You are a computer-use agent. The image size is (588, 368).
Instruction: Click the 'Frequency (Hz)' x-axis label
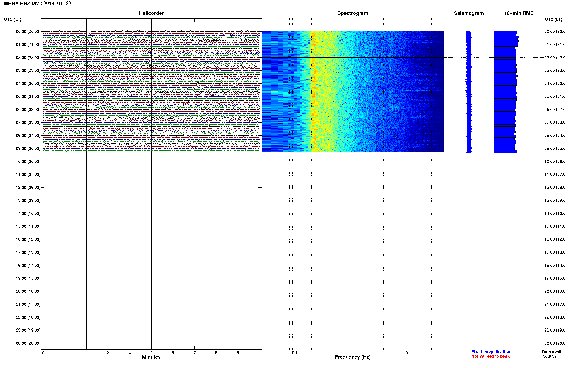[x=353, y=357]
